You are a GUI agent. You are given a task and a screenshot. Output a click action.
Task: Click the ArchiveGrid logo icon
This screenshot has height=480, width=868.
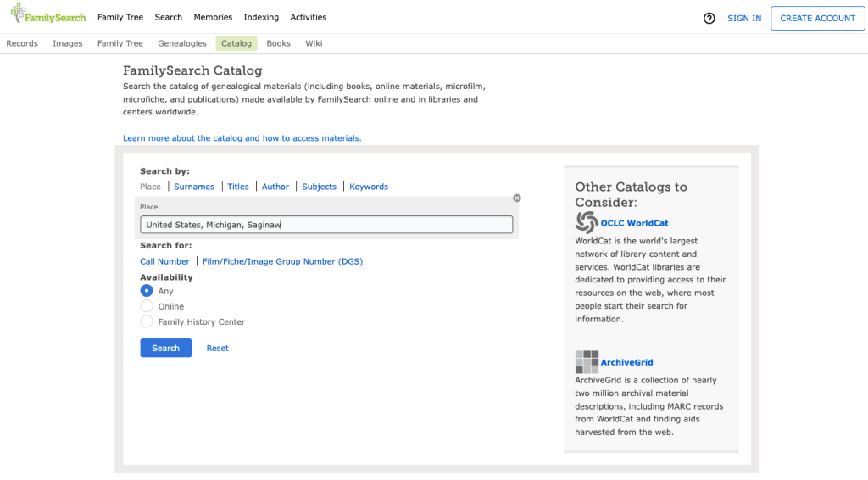pyautogui.click(x=586, y=362)
